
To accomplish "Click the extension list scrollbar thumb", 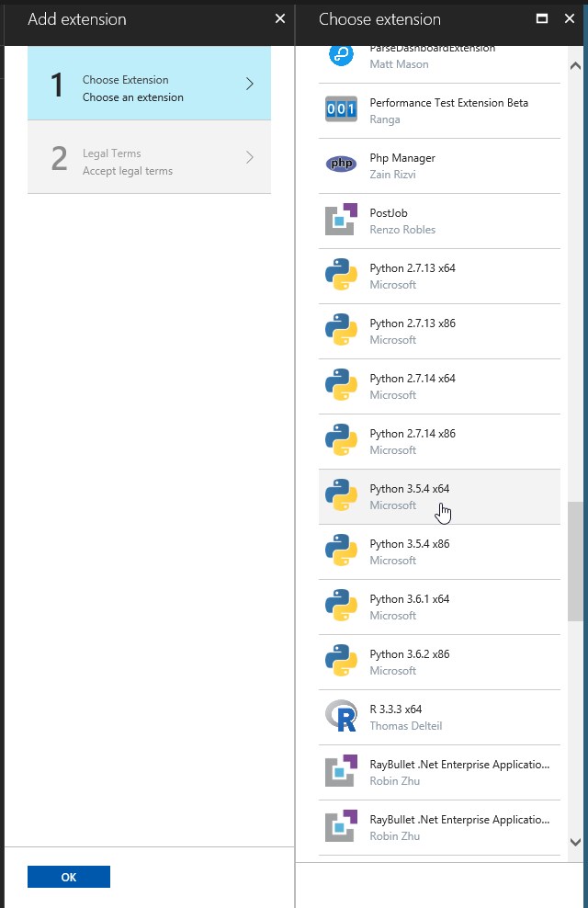I will tap(575, 562).
